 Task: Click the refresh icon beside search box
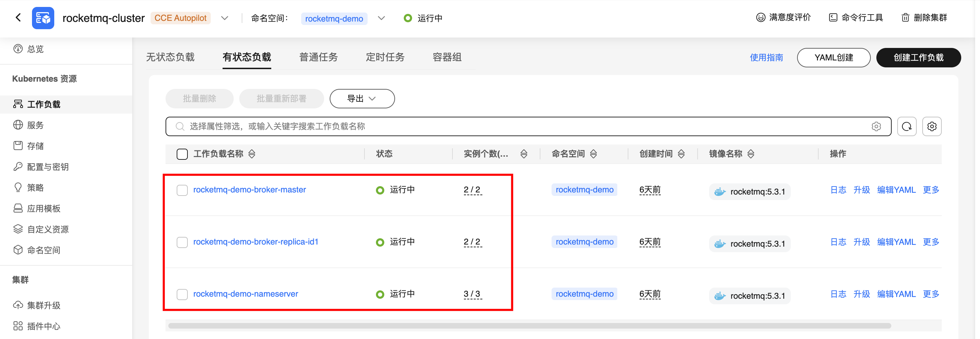click(x=907, y=126)
